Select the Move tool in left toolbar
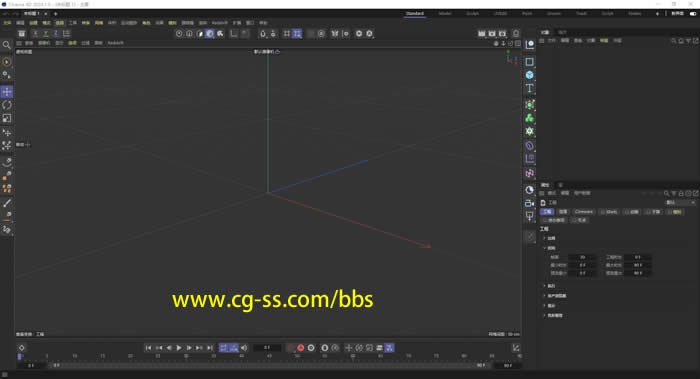 point(7,92)
